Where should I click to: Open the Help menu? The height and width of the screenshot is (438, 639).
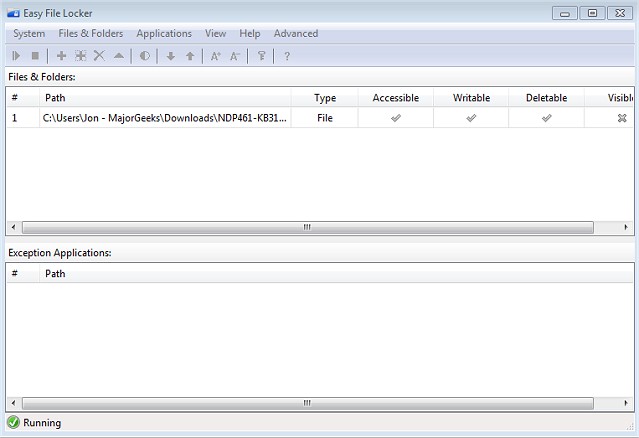point(250,33)
